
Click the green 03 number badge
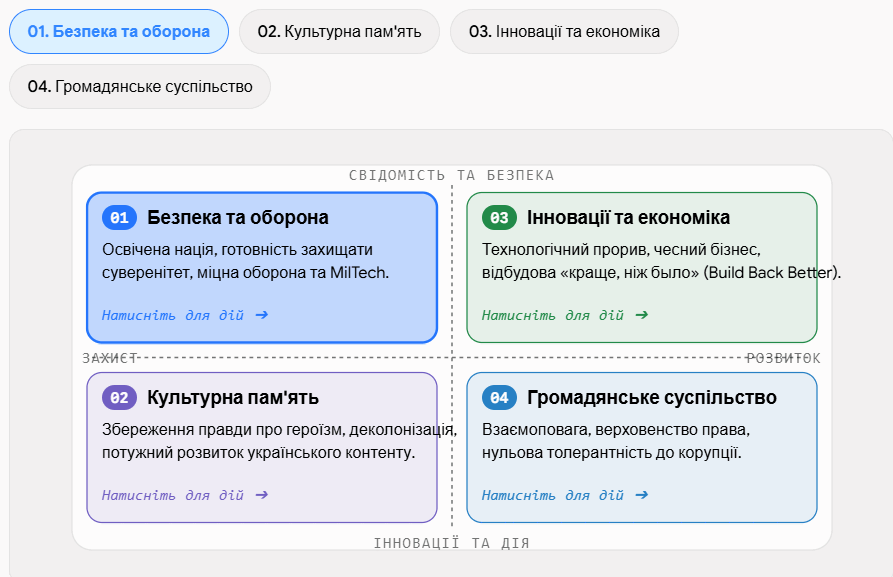(499, 218)
